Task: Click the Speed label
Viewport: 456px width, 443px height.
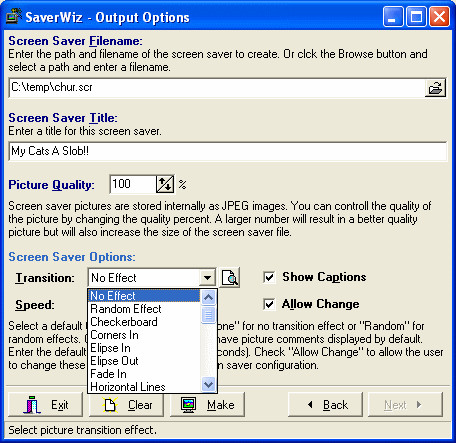Action: [x=35, y=305]
